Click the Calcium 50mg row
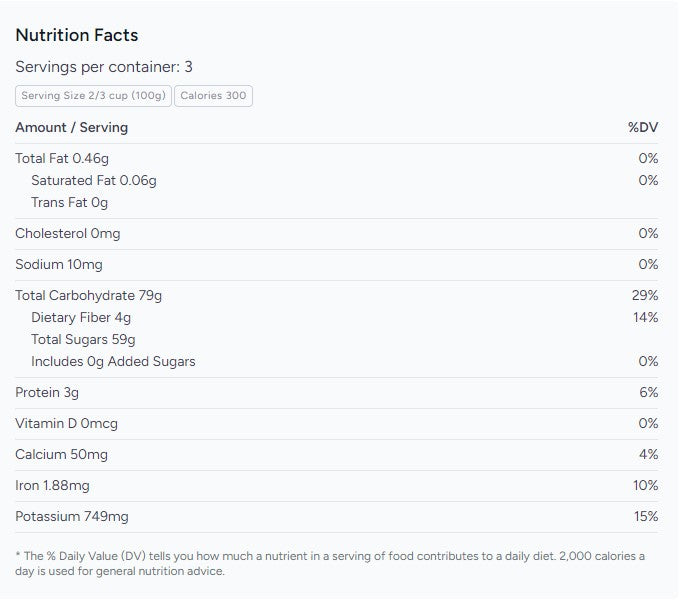The width and height of the screenshot is (680, 606). pyautogui.click(x=62, y=454)
